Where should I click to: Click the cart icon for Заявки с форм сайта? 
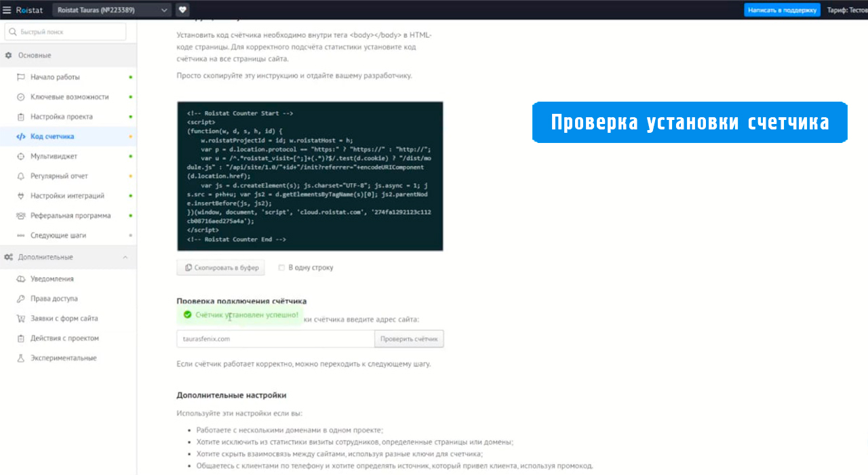pyautogui.click(x=21, y=318)
